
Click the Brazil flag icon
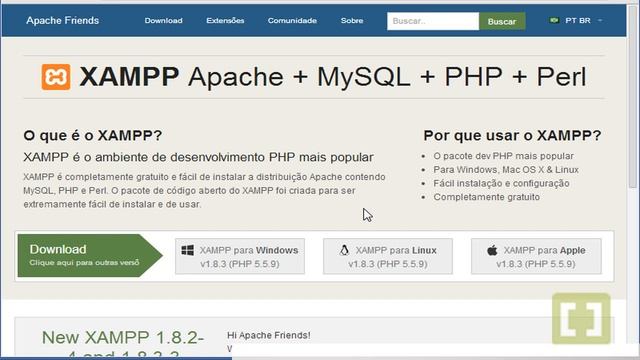[554, 20]
